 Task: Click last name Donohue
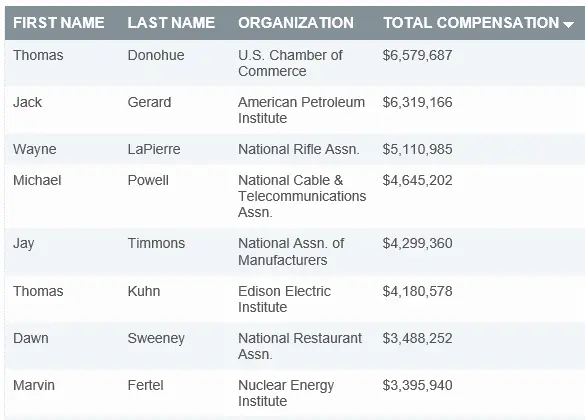[x=156, y=55]
